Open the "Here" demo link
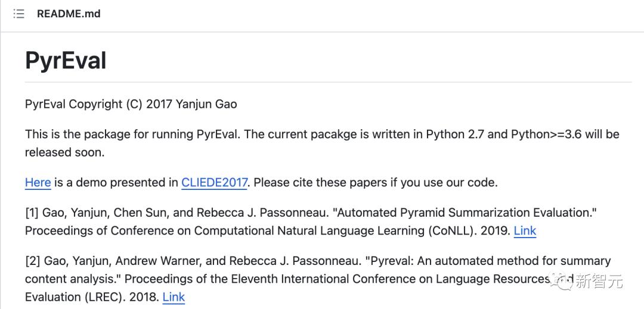This screenshot has height=309, width=644. [x=38, y=183]
